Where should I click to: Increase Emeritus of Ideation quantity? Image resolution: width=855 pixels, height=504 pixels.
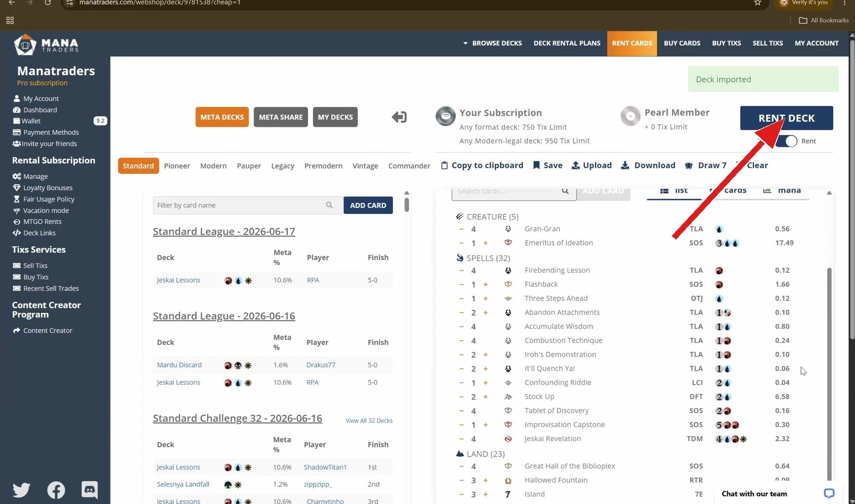[x=485, y=243]
